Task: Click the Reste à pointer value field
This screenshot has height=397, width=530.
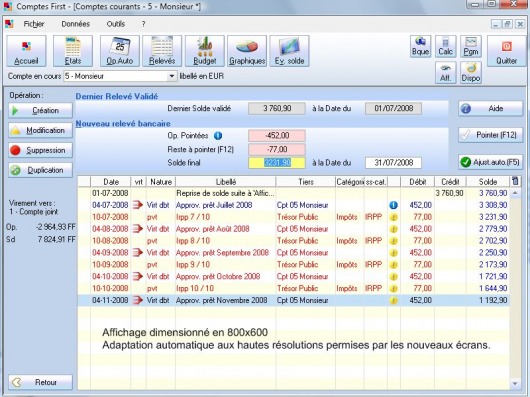Action: pyautogui.click(x=277, y=149)
